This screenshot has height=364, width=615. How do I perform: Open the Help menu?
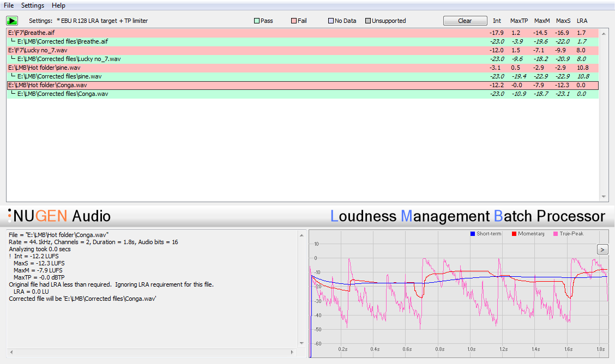click(58, 5)
